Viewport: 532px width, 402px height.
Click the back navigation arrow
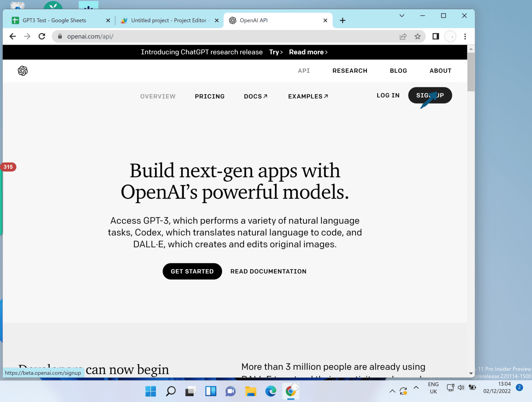13,36
